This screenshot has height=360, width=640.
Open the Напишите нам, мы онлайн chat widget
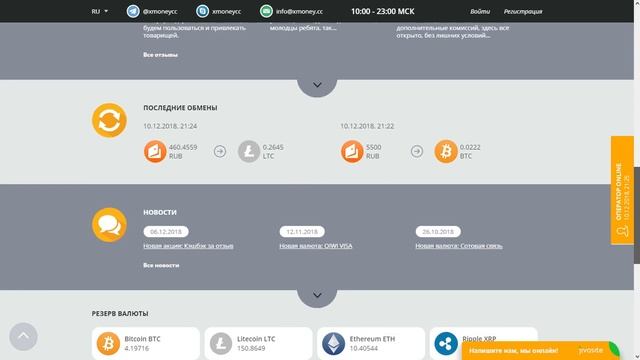[540, 351]
